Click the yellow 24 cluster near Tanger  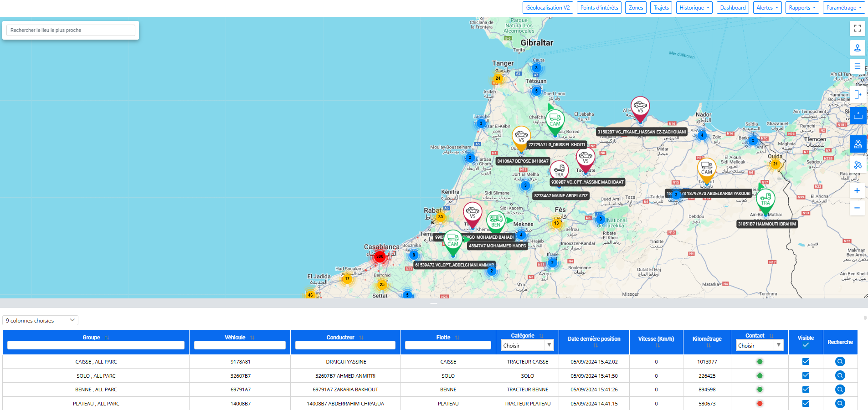coord(498,78)
